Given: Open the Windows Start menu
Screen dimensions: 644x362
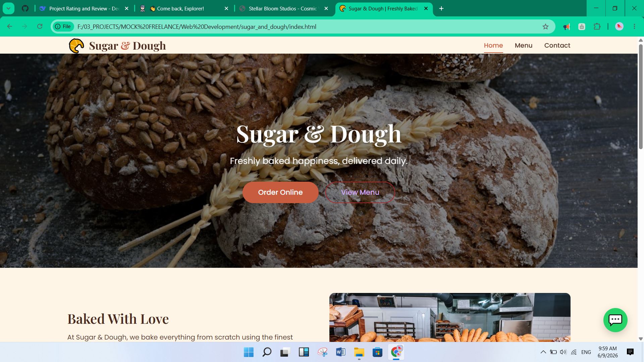Looking at the screenshot, I should (x=249, y=352).
